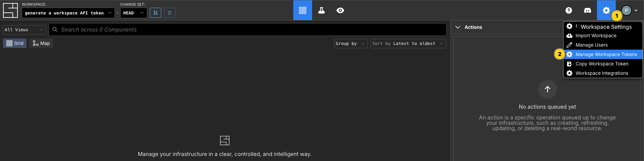Screen dimensions: 644x161
Task: Click the up-arrow circle in Actions panel
Action: point(548,89)
